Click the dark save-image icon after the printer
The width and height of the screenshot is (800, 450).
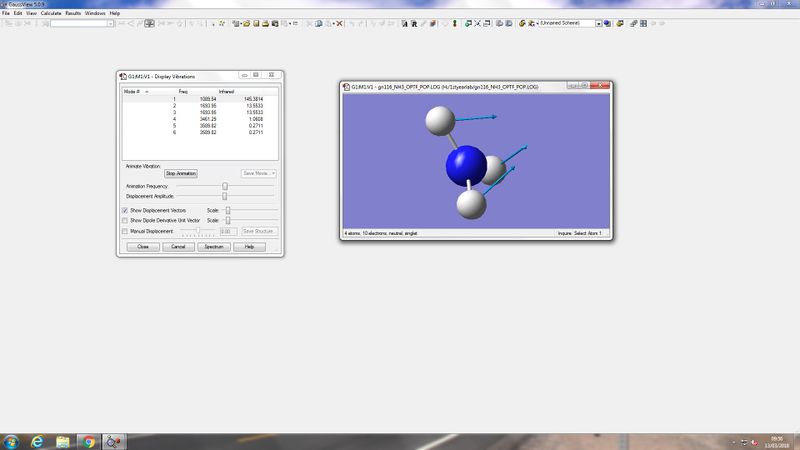click(x=275, y=23)
